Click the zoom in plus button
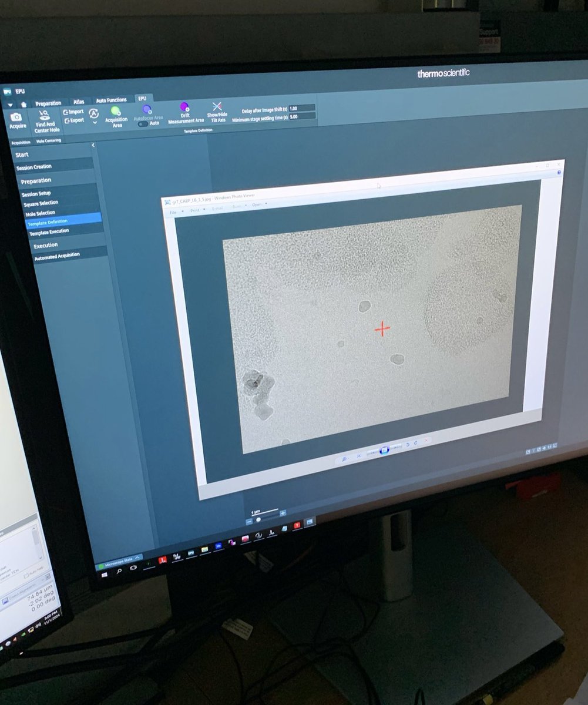Screen dimensions: 588x705 click(x=283, y=513)
